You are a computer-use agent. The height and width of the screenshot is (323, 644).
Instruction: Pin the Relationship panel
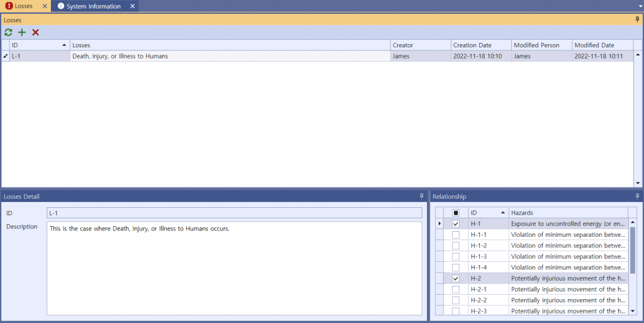637,196
